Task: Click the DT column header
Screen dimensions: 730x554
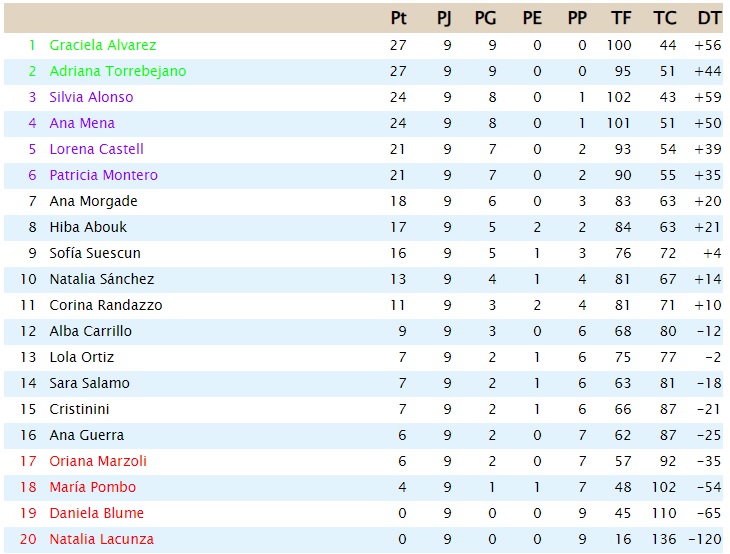Action: (x=709, y=18)
